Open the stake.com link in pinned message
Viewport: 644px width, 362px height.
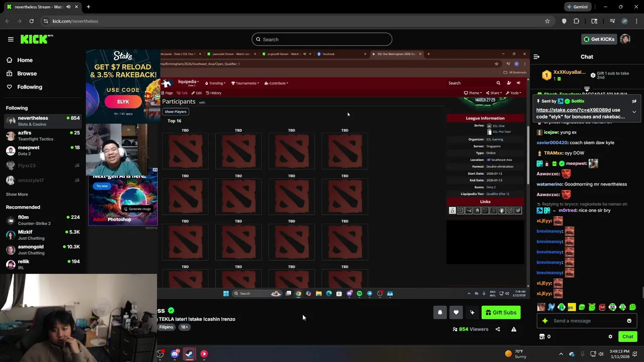point(574,110)
